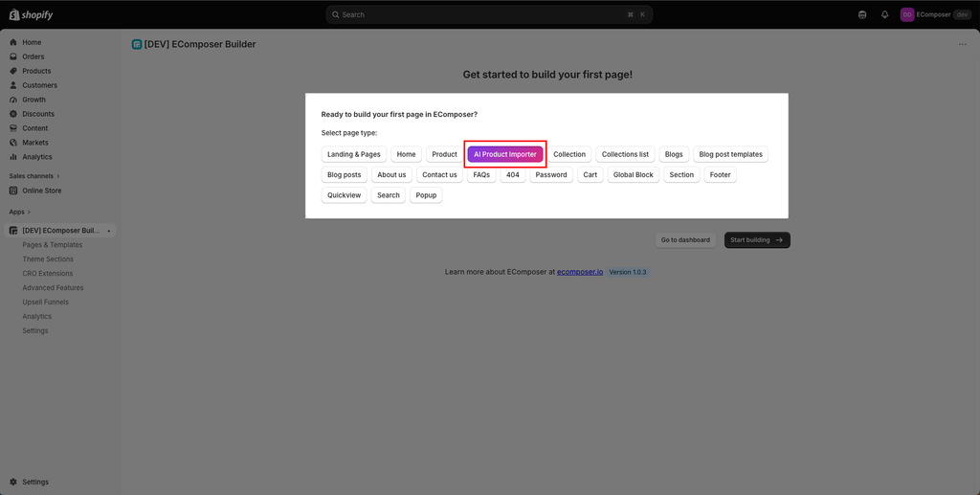The image size is (980, 495).
Task: Click the 'Get started to build your first page!' heading
Action: click(547, 75)
